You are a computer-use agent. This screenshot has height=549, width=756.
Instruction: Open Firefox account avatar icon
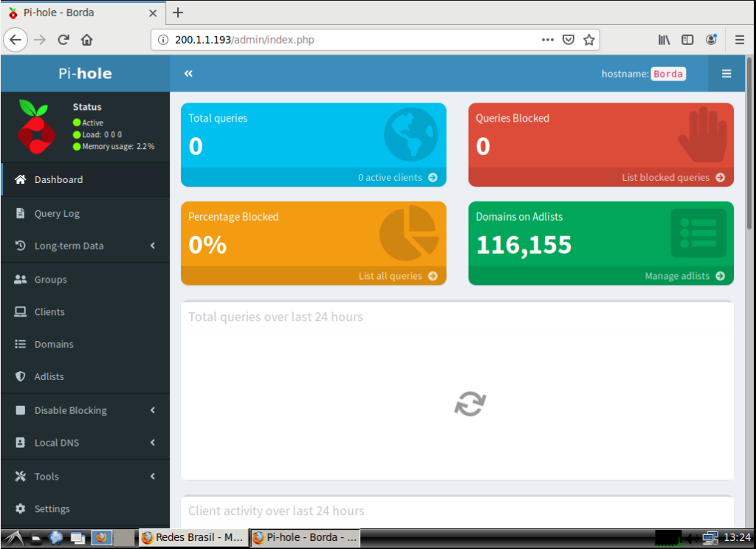pyautogui.click(x=711, y=40)
